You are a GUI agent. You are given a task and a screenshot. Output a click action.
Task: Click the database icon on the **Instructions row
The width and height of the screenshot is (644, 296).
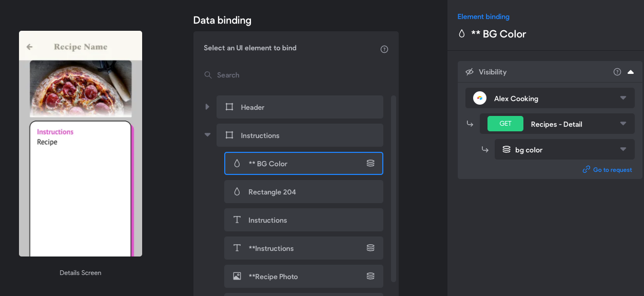(x=370, y=248)
